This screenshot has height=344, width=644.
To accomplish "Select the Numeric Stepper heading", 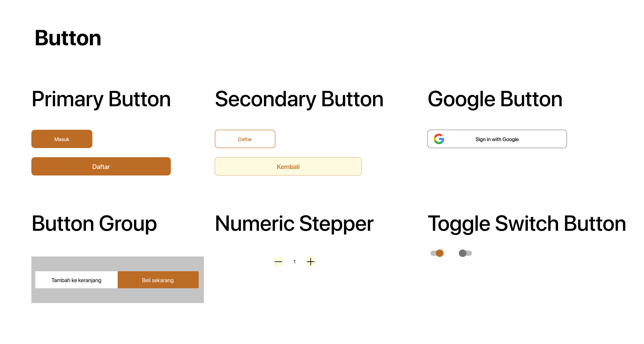I will tap(294, 223).
